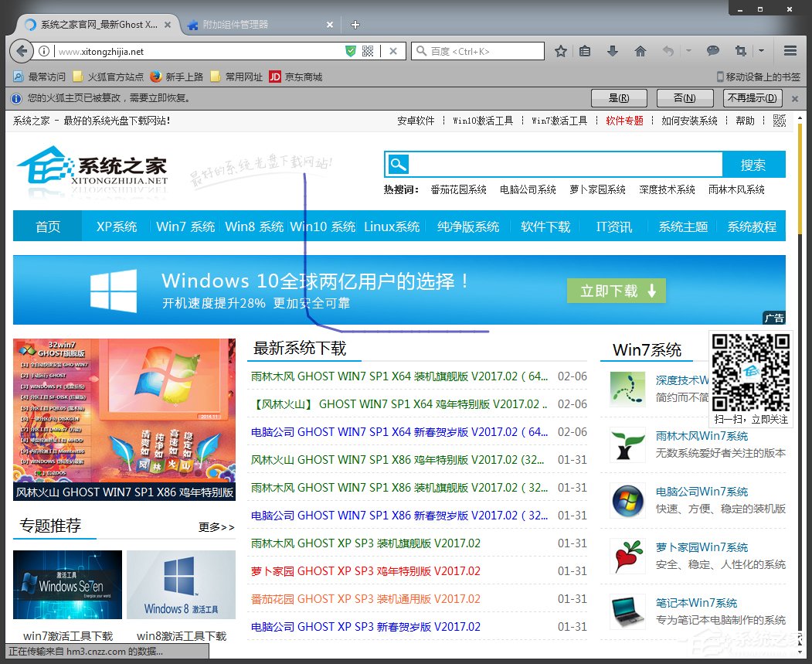
Task: Bookmark this page with the star icon
Action: click(561, 50)
